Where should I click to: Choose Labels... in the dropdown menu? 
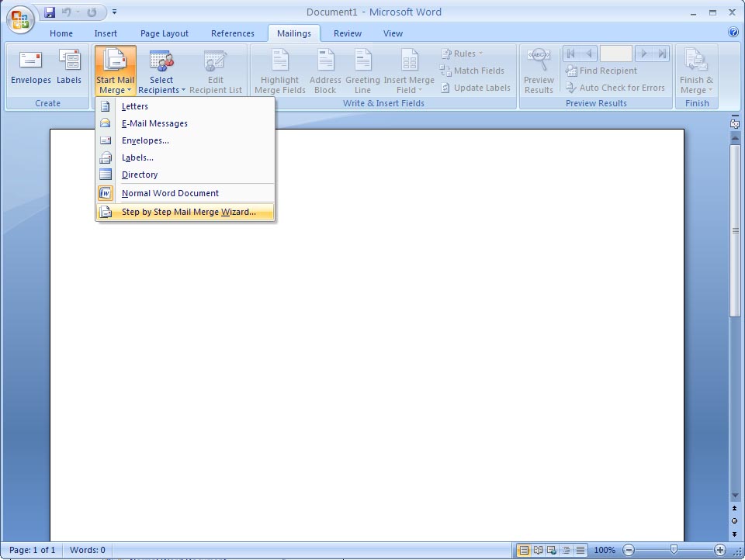point(185,157)
